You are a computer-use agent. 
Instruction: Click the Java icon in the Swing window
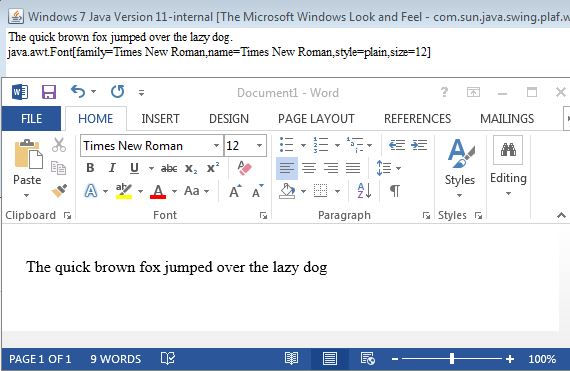[16, 16]
